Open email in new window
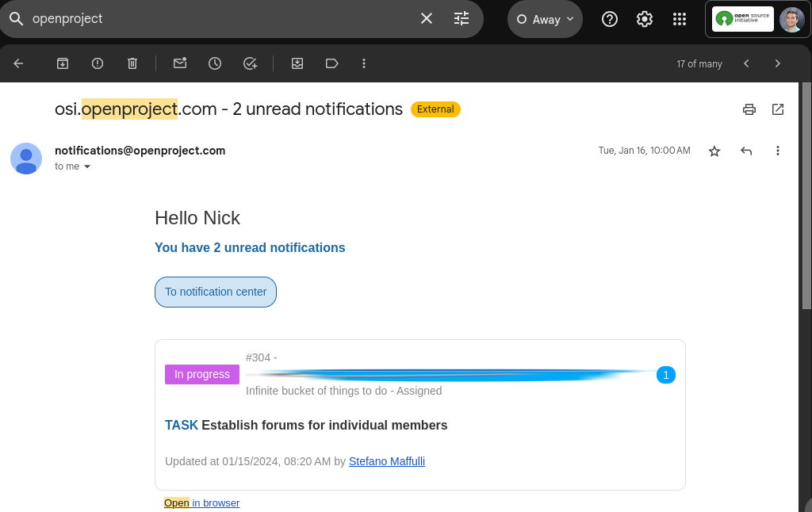 (778, 109)
